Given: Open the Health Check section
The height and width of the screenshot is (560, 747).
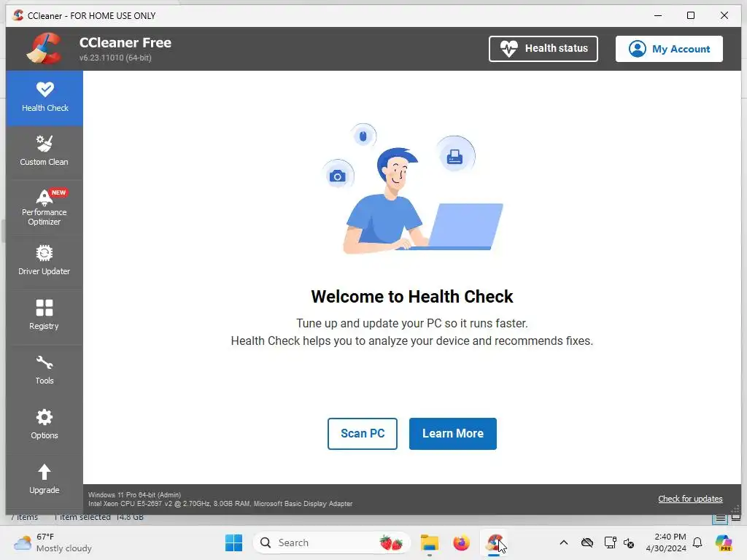Looking at the screenshot, I should click(44, 98).
